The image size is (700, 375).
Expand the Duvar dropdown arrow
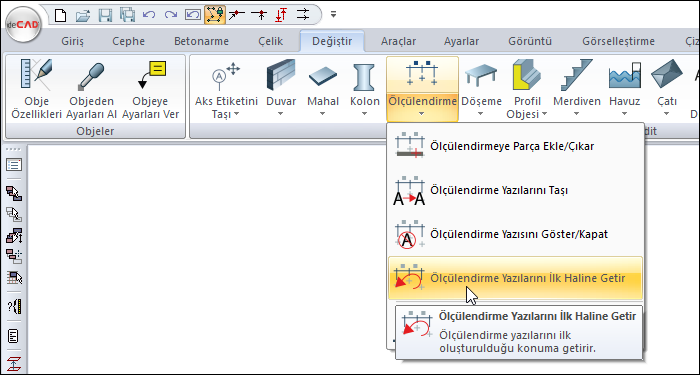(281, 114)
